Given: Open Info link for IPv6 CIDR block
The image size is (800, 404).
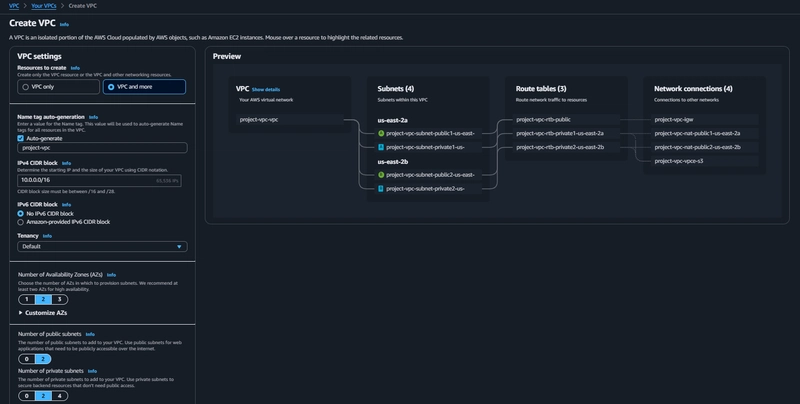Looking at the screenshot, I should point(66,205).
